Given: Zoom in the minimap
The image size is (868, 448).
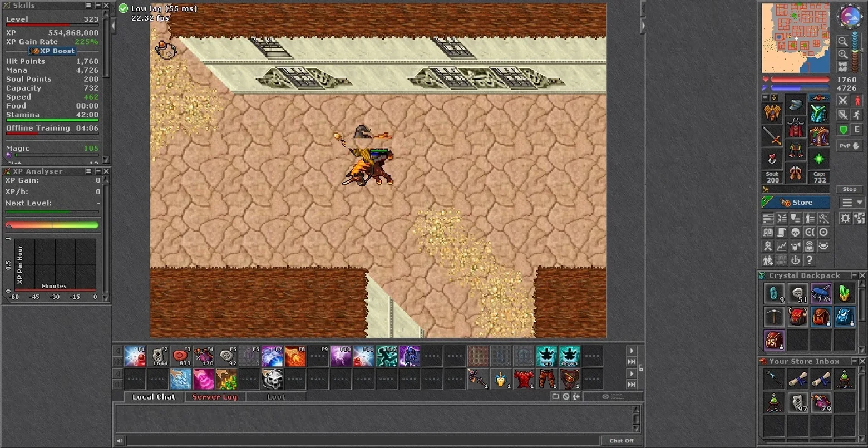Looking at the screenshot, I should pyautogui.click(x=843, y=55).
